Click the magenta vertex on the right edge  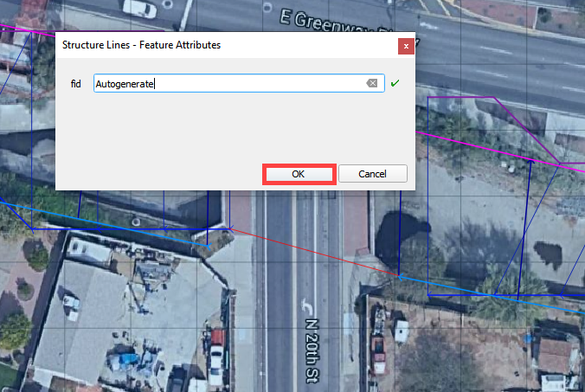[560, 164]
